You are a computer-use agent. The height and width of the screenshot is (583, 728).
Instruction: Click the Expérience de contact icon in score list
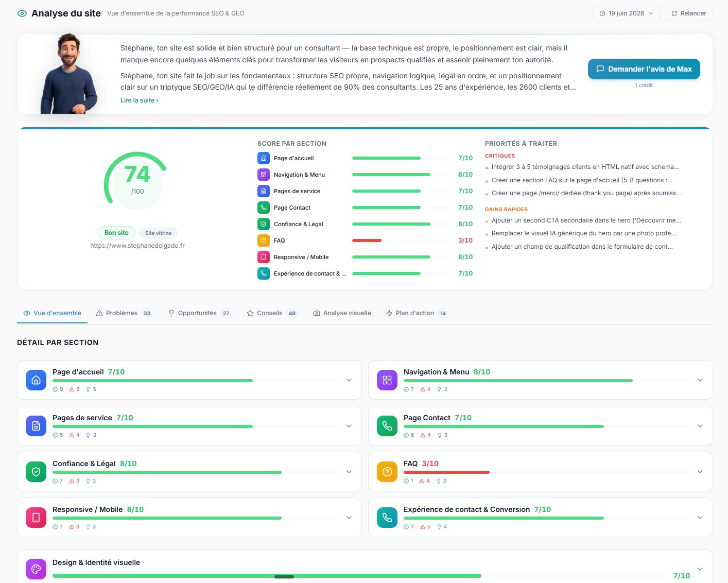264,273
